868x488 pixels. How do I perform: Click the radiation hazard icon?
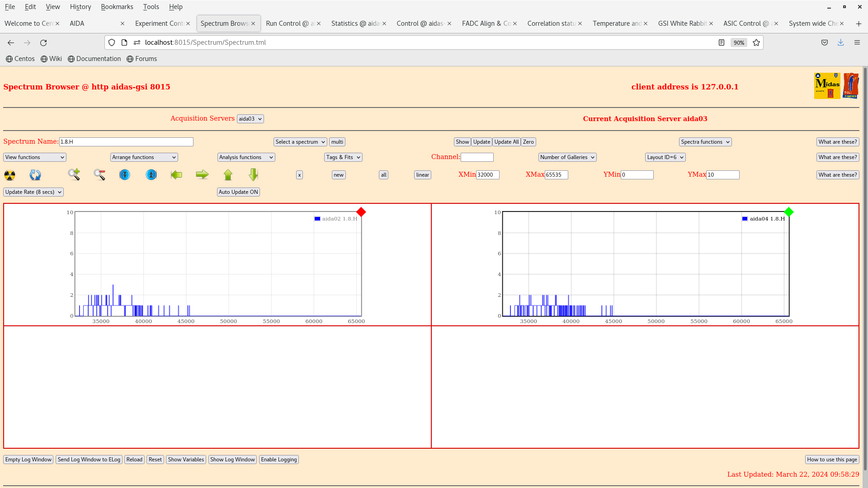[x=9, y=175]
